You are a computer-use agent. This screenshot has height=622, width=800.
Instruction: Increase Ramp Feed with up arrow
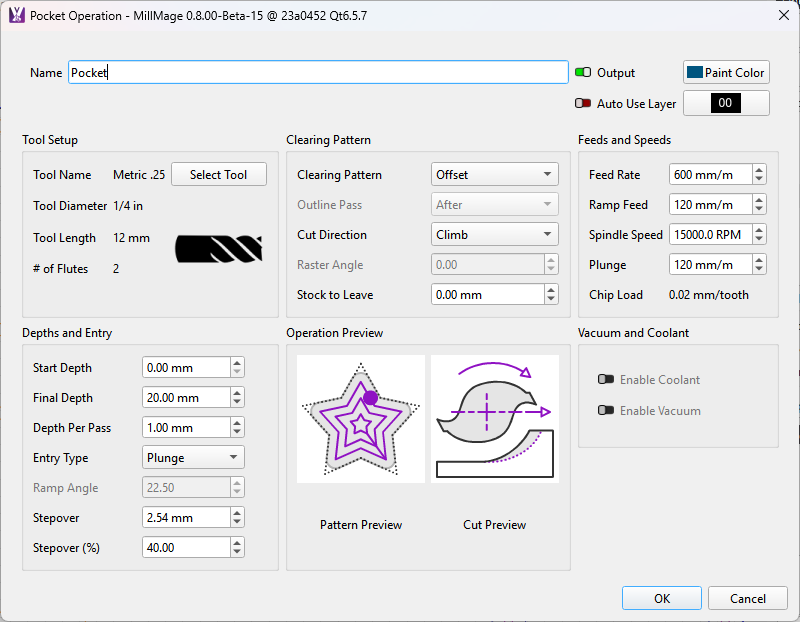pos(759,200)
